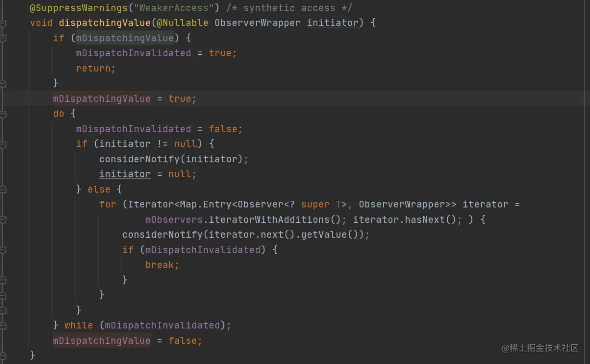Click the void keyword
590x364 pixels.
[x=41, y=23]
